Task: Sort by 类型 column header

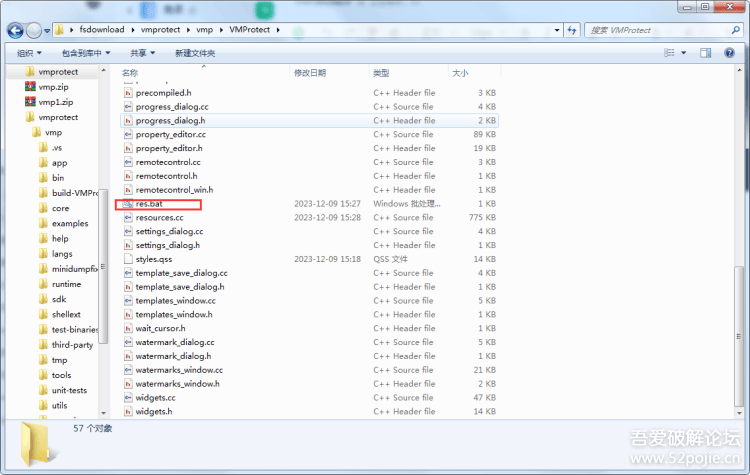Action: tap(381, 73)
